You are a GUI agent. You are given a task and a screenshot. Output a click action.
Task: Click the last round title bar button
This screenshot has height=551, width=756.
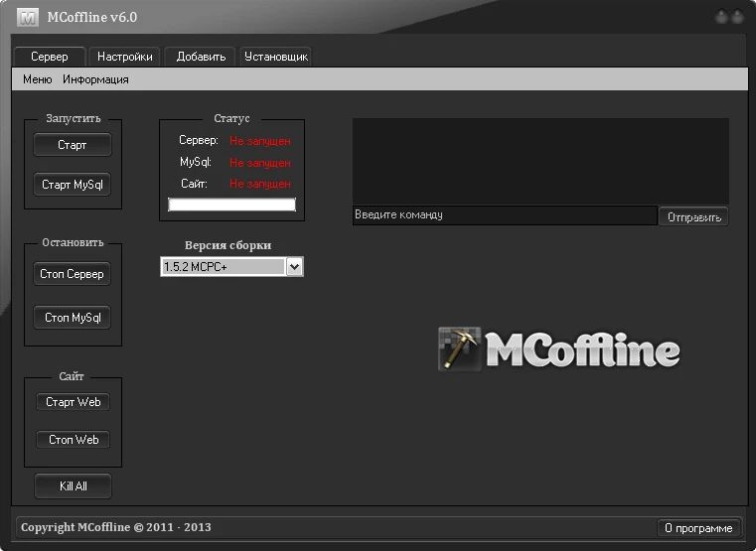click(738, 17)
